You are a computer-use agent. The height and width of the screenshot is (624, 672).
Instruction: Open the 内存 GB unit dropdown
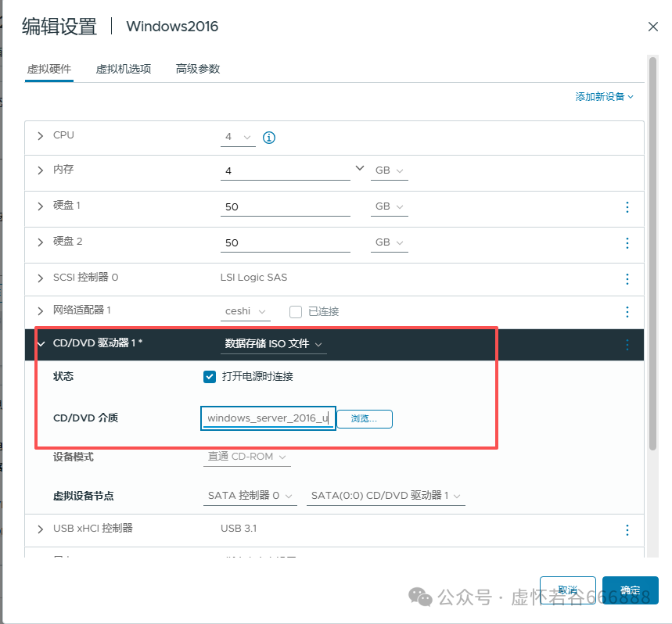click(389, 171)
